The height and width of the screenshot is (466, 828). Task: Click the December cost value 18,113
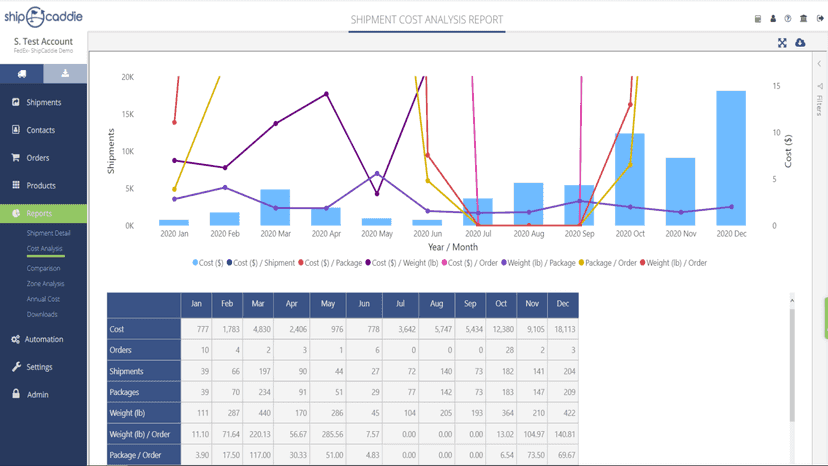coord(563,329)
